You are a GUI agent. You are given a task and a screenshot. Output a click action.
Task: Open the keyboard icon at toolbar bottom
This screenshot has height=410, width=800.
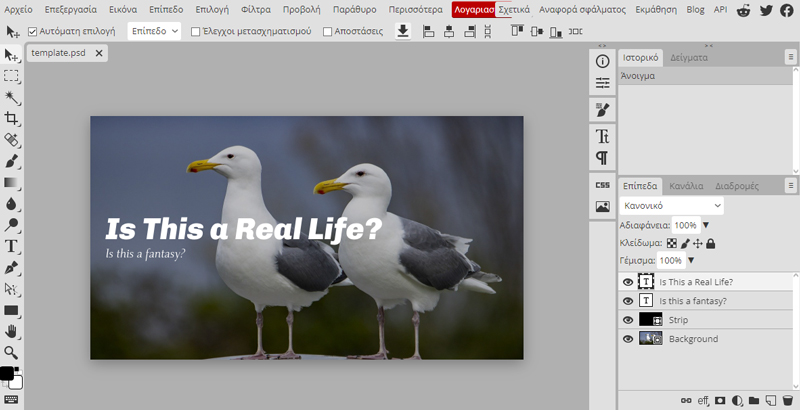coord(11,399)
